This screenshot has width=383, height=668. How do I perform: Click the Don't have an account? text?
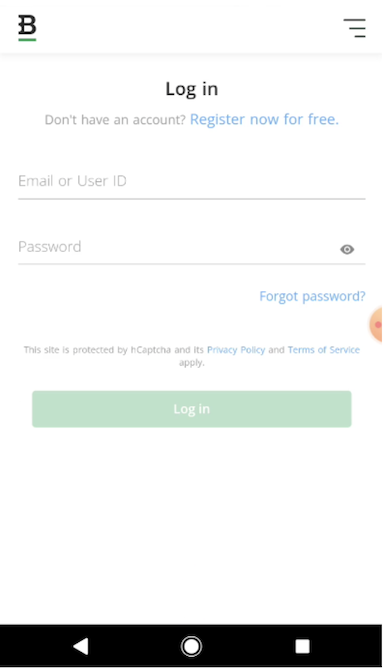pos(115,120)
